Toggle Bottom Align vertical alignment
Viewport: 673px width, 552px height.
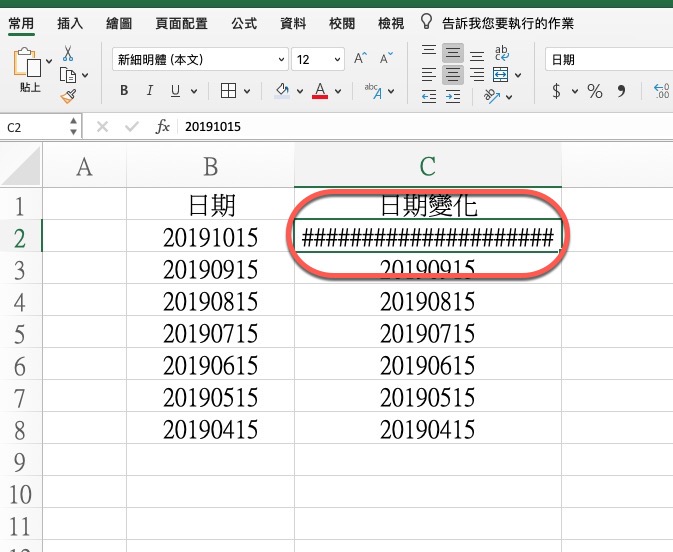477,56
